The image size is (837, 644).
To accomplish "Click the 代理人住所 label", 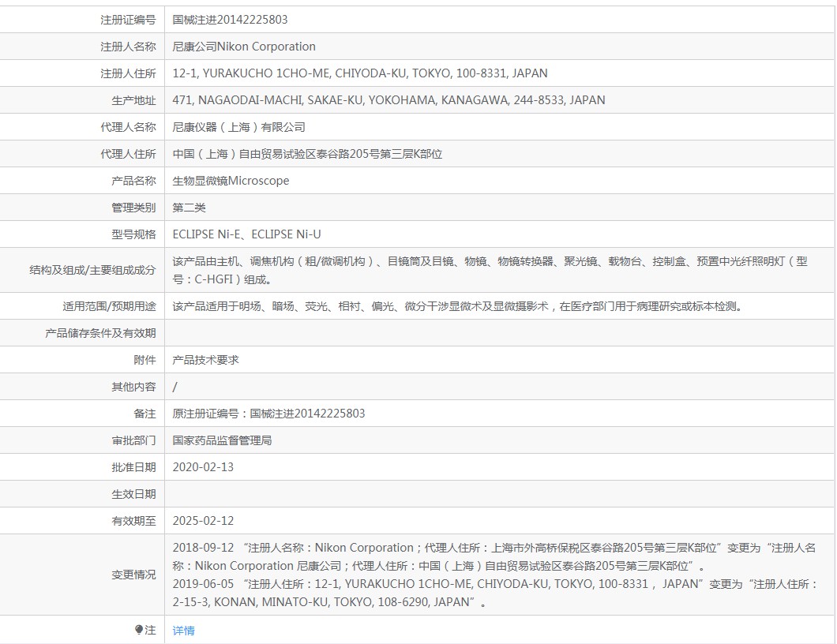I will [128, 154].
